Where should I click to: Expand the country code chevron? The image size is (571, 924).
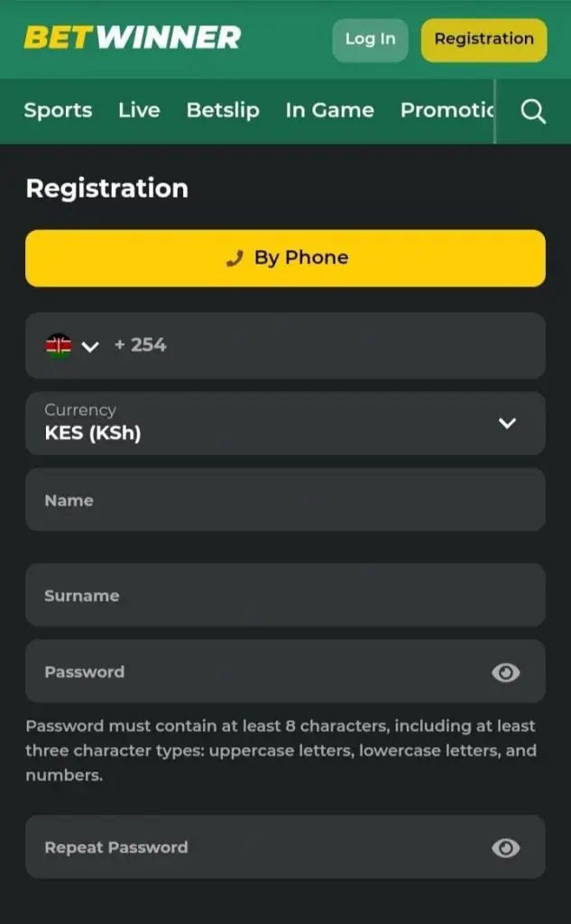point(90,346)
